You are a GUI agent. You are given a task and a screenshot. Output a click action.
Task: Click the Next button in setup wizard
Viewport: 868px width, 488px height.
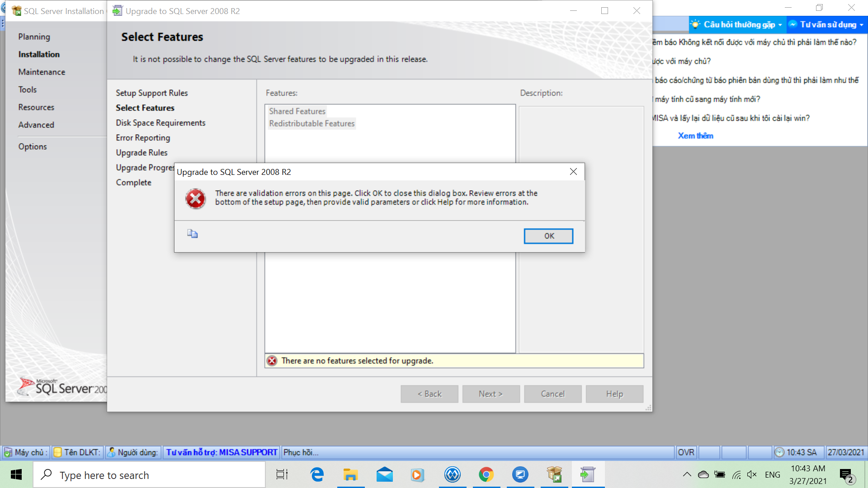click(x=491, y=394)
